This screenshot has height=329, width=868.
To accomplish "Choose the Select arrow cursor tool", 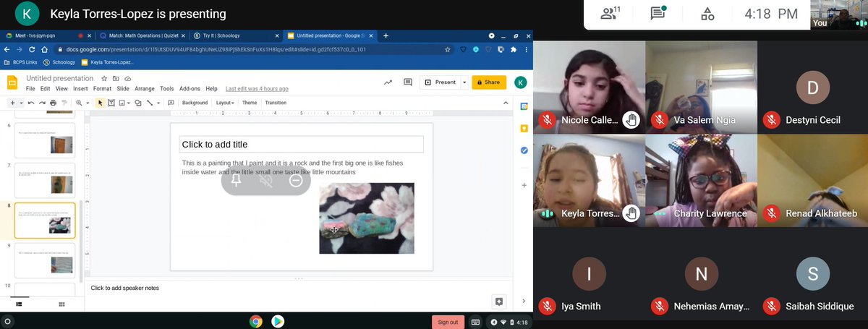I will (x=100, y=103).
